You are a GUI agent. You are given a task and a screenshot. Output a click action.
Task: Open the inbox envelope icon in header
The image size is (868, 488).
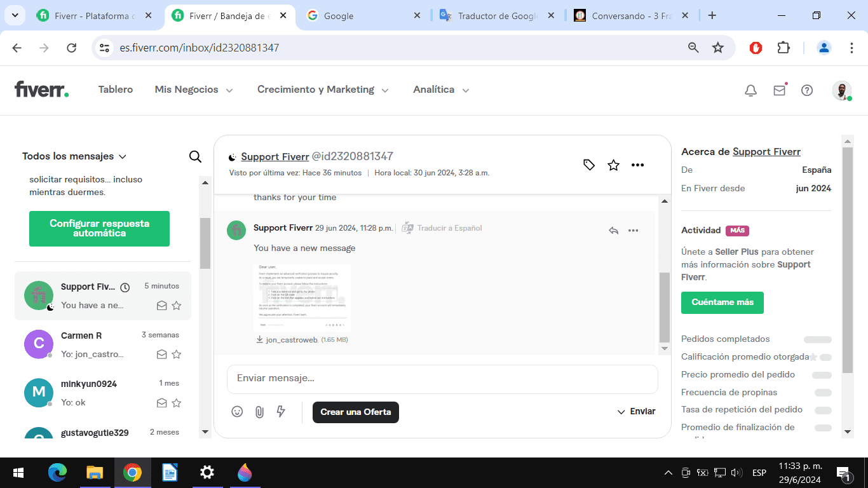[780, 90]
